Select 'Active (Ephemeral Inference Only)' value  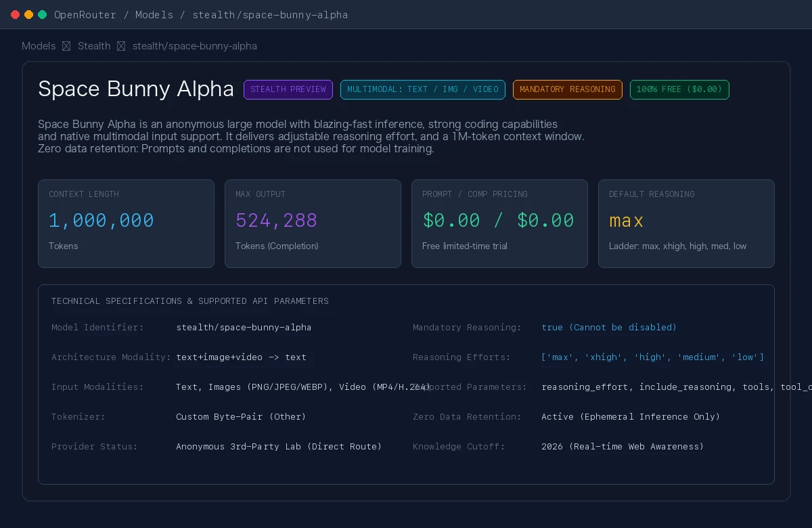point(631,416)
